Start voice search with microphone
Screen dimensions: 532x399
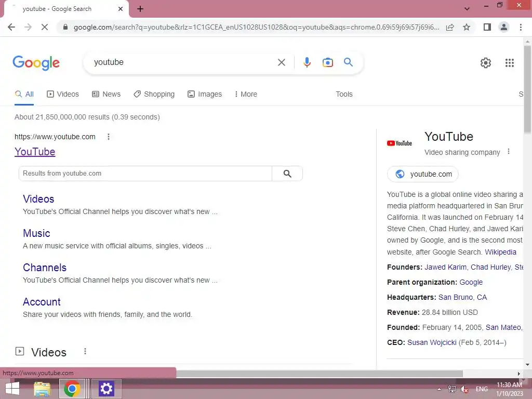[x=307, y=62]
